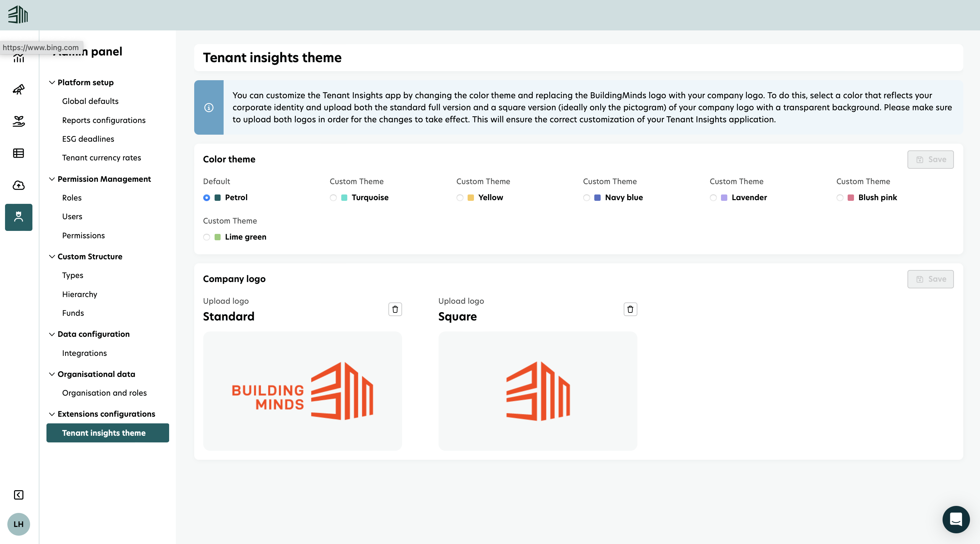The width and height of the screenshot is (980, 544).
Task: Delete the Square logo with trash icon
Action: (x=630, y=309)
